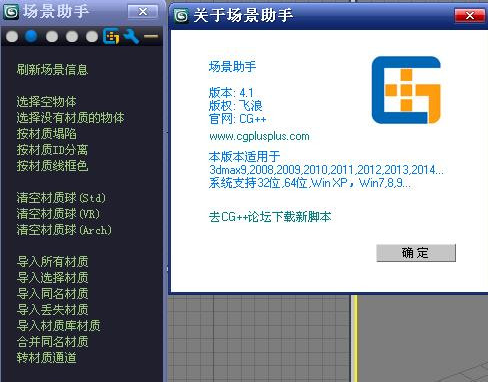Click the 版本: 4.1 text
Image resolution: width=488 pixels, height=382 pixels.
click(x=231, y=92)
